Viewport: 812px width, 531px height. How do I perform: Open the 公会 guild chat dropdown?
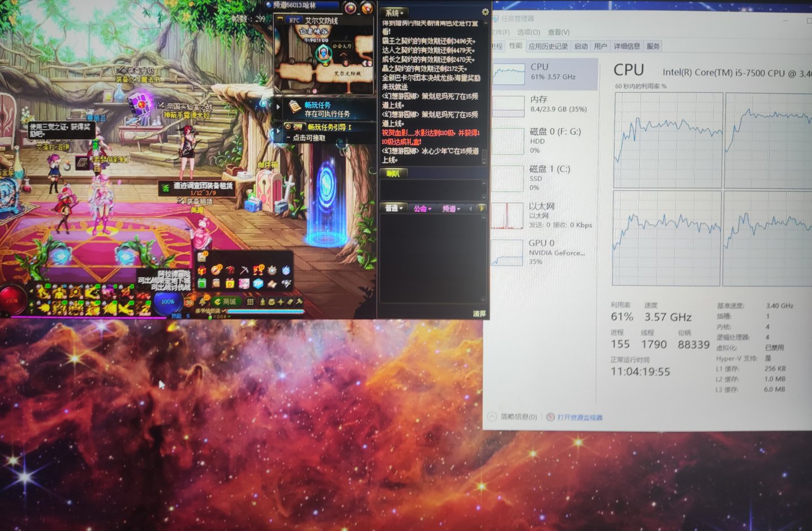coord(422,208)
